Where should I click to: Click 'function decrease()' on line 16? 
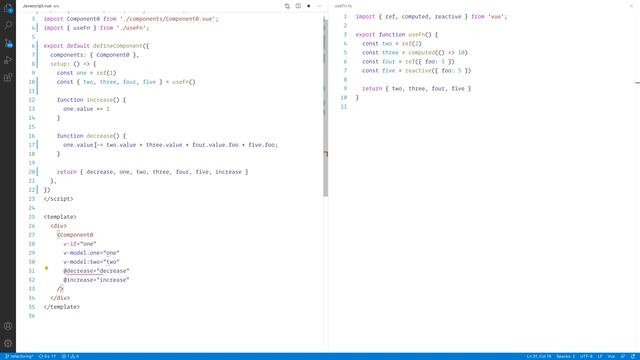click(x=91, y=136)
